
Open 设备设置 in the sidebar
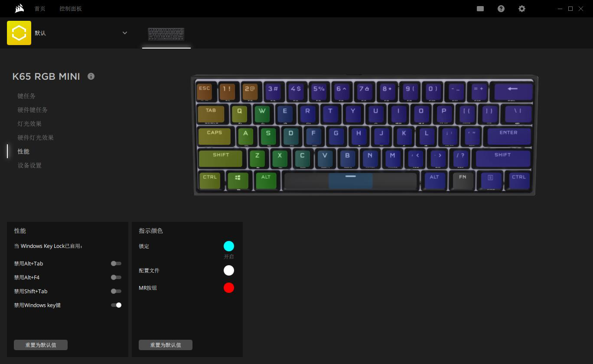29,165
